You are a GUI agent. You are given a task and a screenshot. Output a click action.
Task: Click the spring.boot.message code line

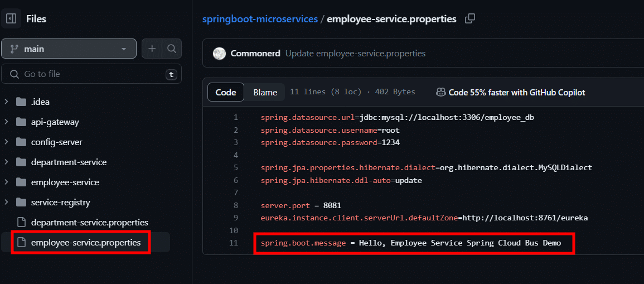click(x=411, y=243)
